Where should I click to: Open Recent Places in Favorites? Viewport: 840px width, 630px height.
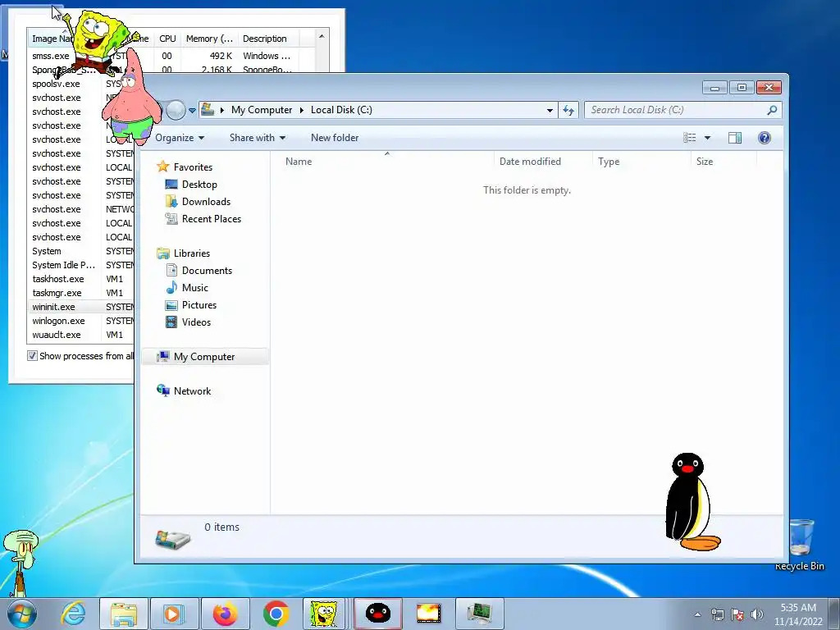coord(211,218)
